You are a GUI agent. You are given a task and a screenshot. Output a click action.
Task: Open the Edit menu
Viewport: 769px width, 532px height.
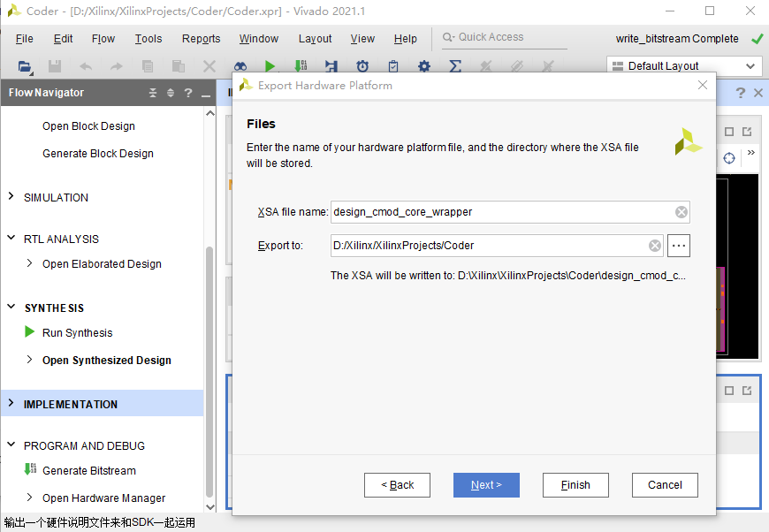pyautogui.click(x=64, y=39)
